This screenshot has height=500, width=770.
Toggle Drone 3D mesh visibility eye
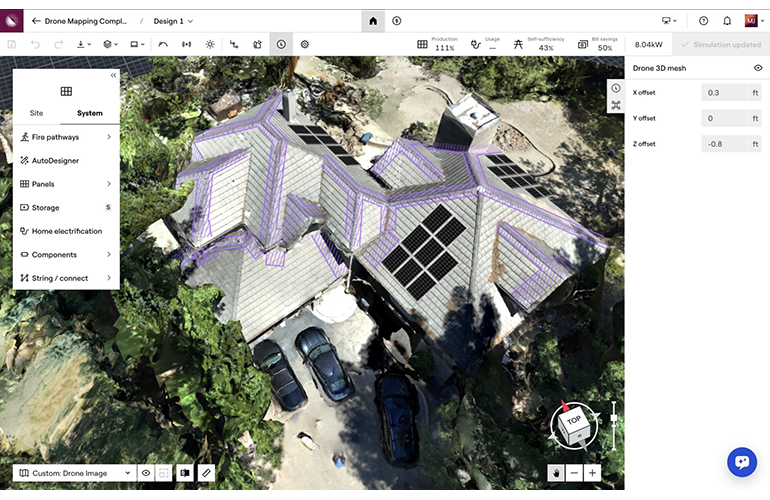point(758,68)
